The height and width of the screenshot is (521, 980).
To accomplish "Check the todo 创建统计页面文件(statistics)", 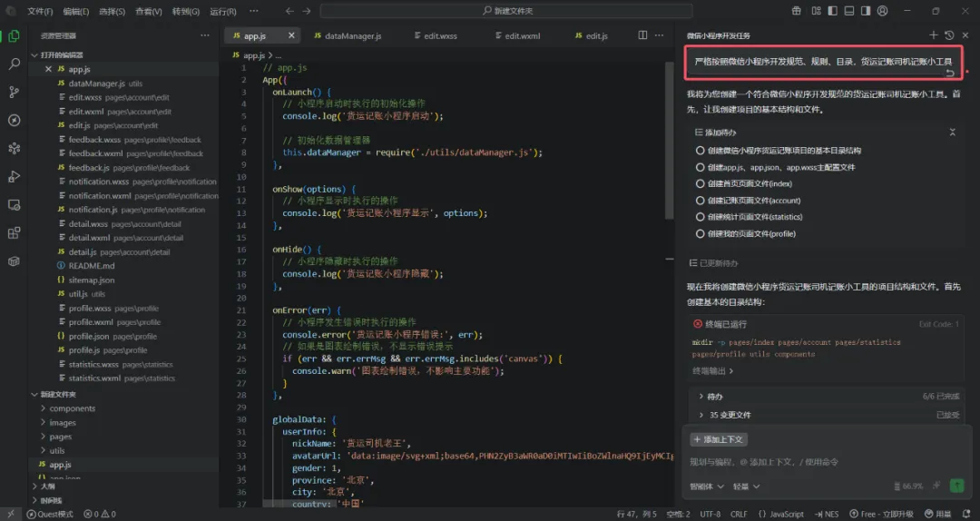I will click(x=700, y=216).
